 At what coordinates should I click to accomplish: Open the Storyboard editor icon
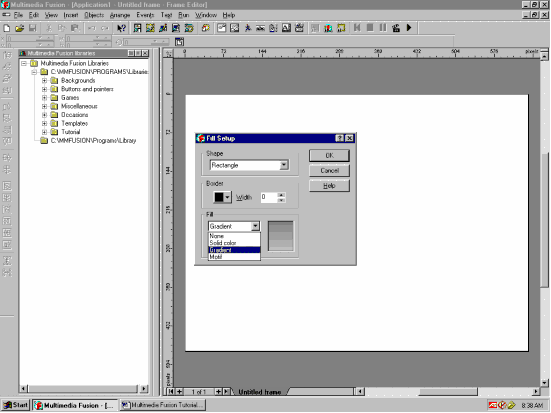click(x=137, y=28)
